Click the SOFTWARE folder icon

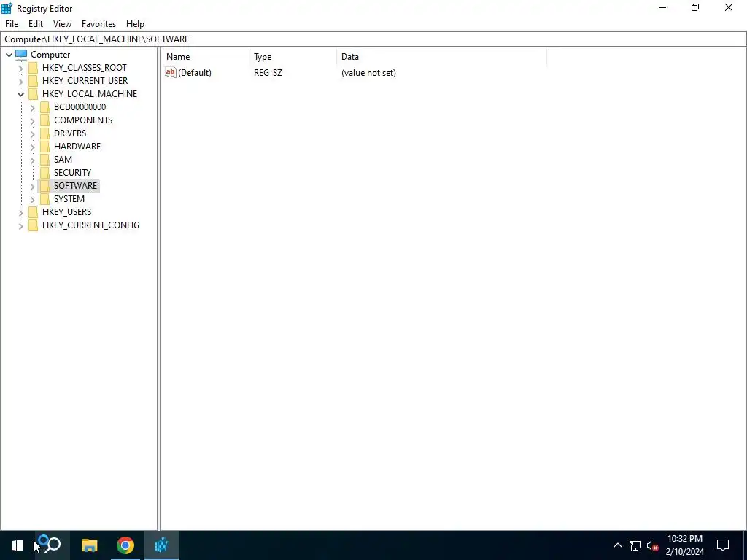tap(44, 186)
